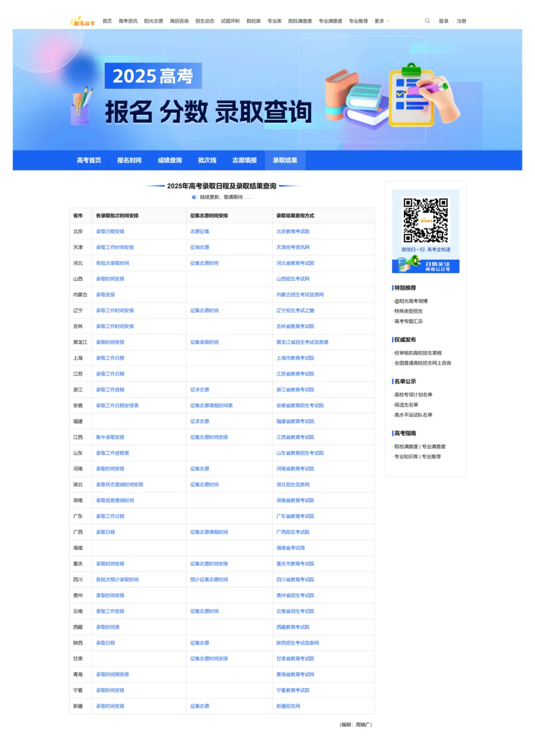The image size is (535, 756).
Task: Open 湖南 录取信息查询时间 link
Action: click(x=115, y=501)
